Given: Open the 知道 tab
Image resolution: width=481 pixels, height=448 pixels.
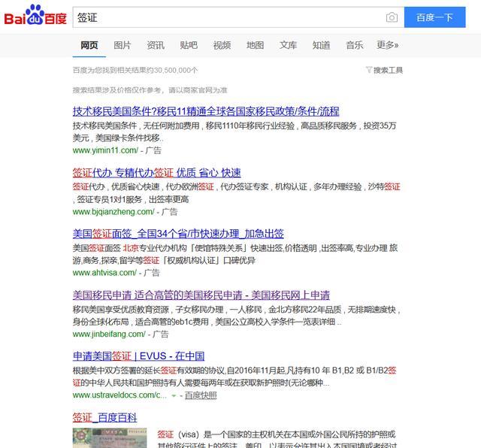Looking at the screenshot, I should coord(321,45).
